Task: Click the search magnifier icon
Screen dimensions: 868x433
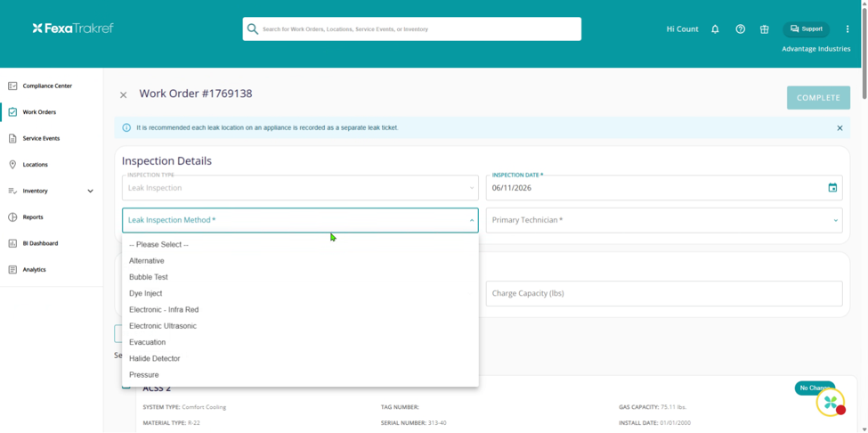Action: (253, 29)
